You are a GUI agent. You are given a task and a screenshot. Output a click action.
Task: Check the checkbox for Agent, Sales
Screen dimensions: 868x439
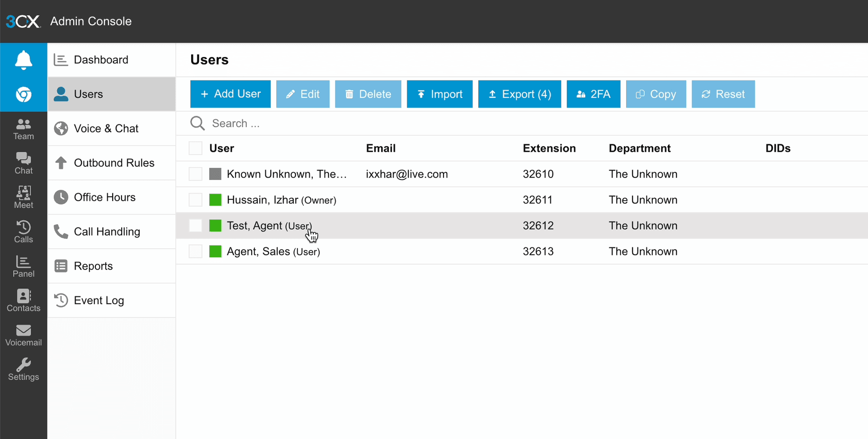(x=195, y=251)
